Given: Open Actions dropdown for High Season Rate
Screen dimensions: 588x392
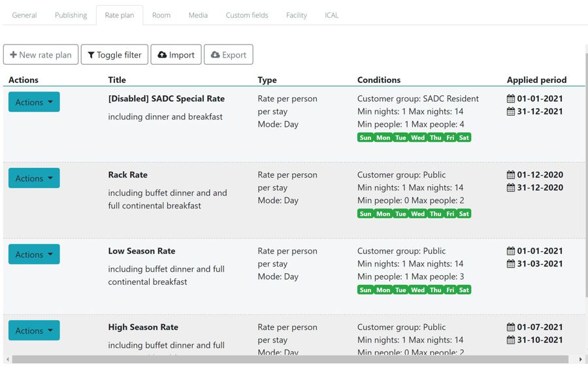Looking at the screenshot, I should pos(34,331).
